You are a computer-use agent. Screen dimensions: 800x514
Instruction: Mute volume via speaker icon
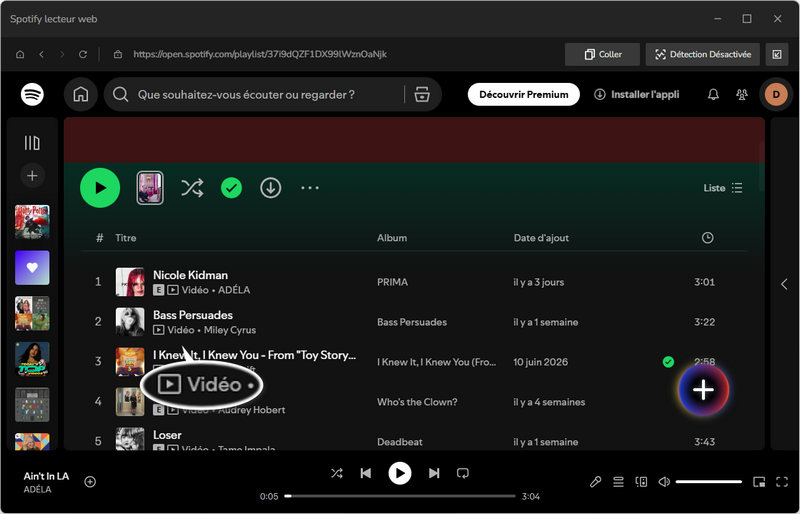pyautogui.click(x=664, y=482)
